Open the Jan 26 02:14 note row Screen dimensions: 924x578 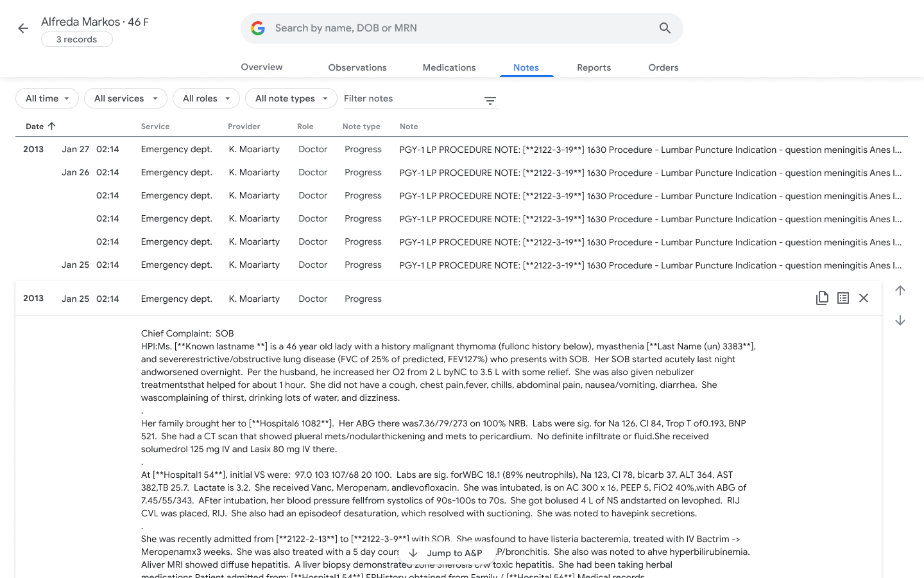(461, 172)
